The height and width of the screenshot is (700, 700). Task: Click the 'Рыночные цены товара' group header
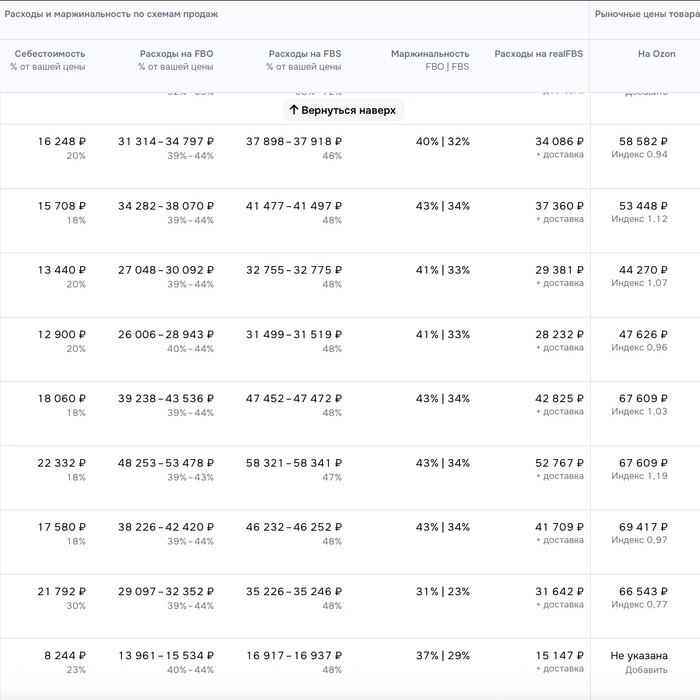click(647, 14)
